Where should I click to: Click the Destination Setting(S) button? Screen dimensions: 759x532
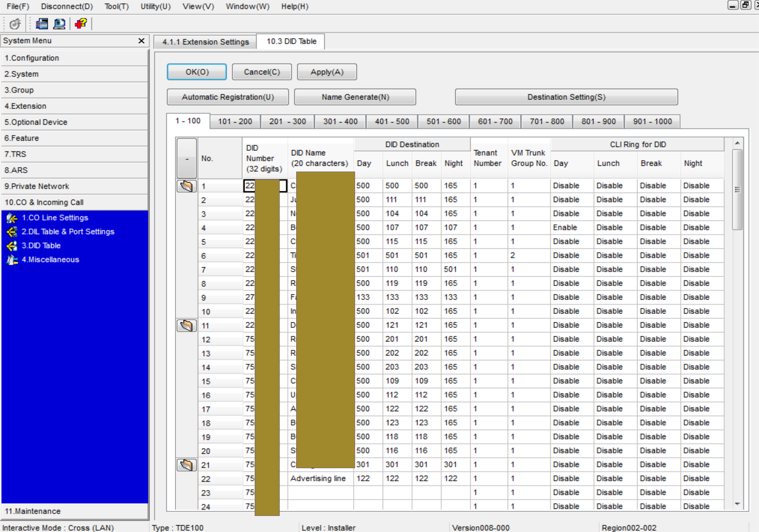(x=566, y=97)
